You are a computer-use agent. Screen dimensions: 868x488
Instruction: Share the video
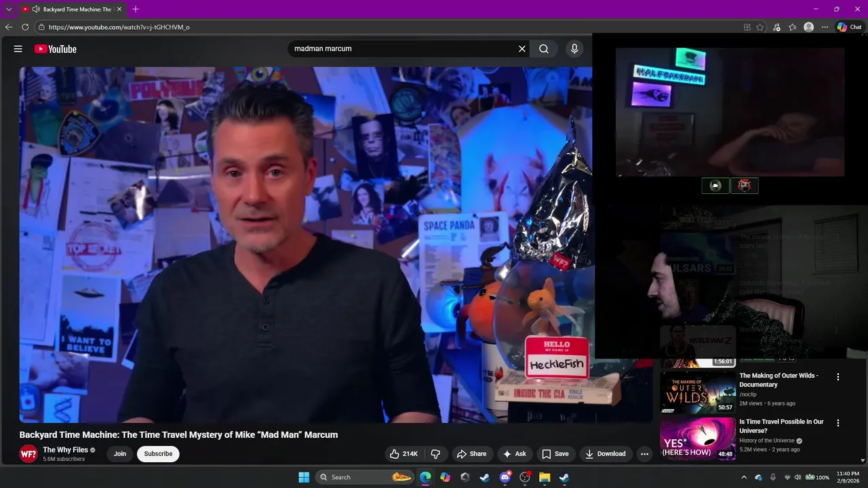pos(471,454)
